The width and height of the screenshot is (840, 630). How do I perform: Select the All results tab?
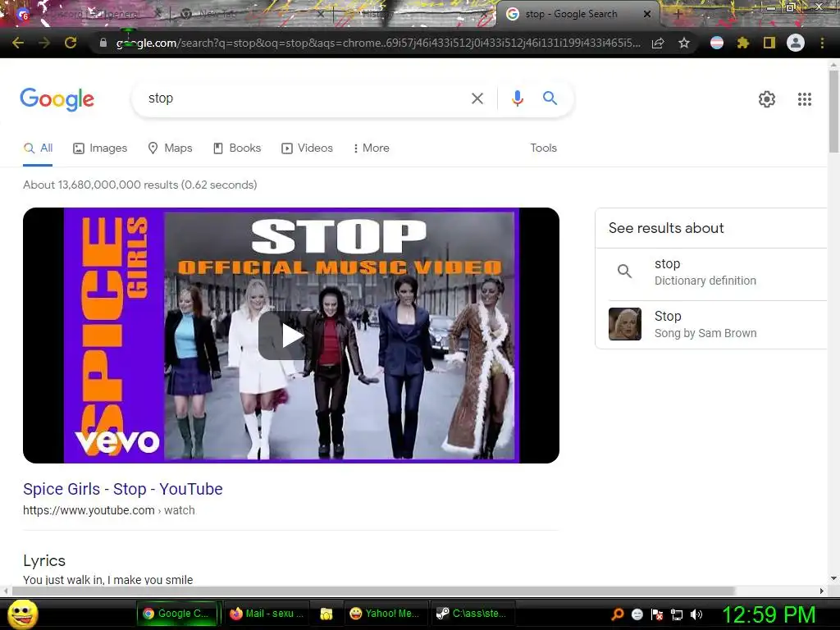[x=38, y=148]
